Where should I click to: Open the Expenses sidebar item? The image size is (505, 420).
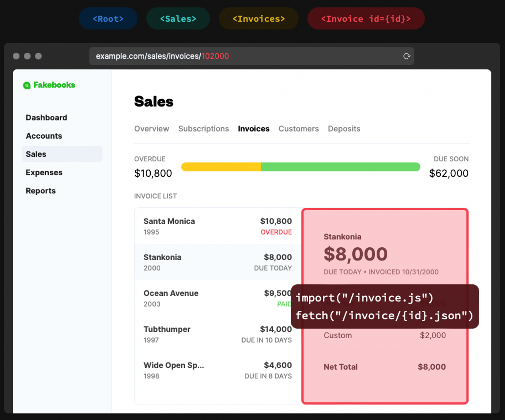pos(44,172)
